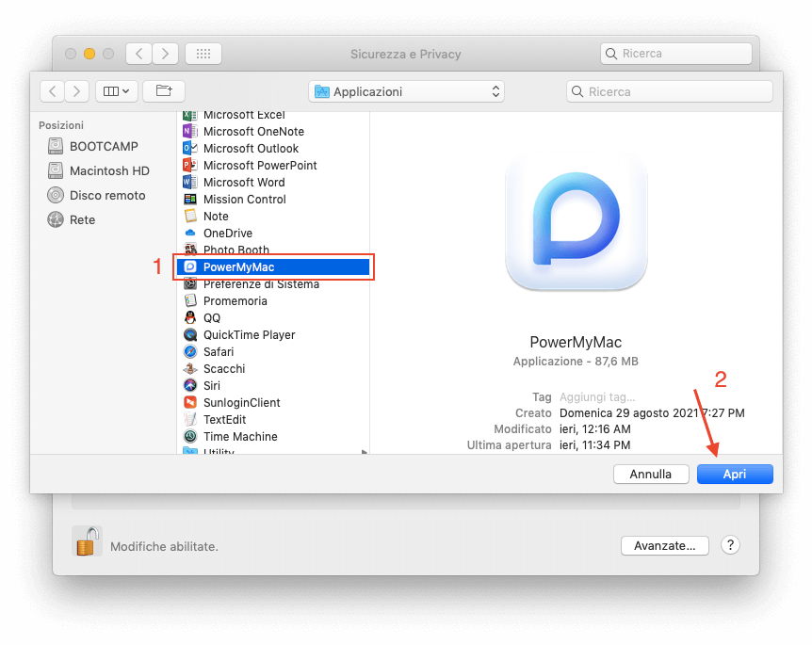The height and width of the screenshot is (645, 812).
Task: Select the Scacchi chess icon
Action: tap(190, 368)
